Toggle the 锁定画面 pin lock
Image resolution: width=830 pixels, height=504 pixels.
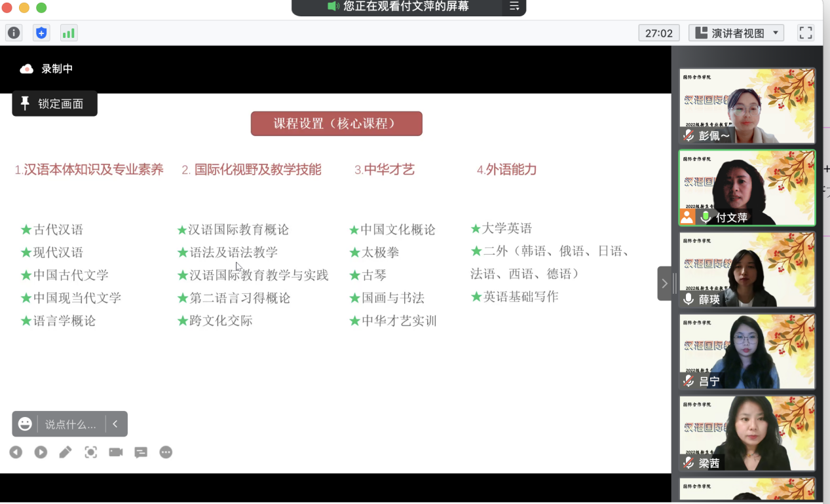[x=54, y=103]
